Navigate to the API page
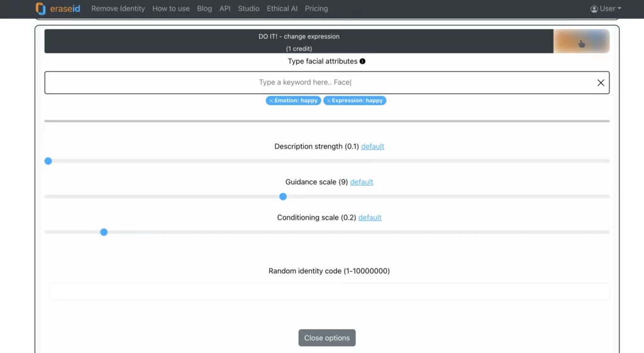The image size is (644, 353). [x=225, y=9]
